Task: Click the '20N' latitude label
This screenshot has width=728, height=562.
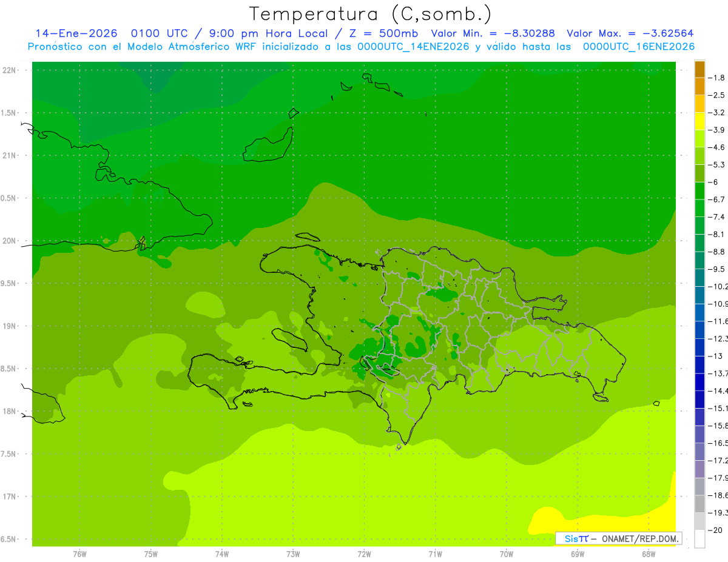Action: coord(9,241)
